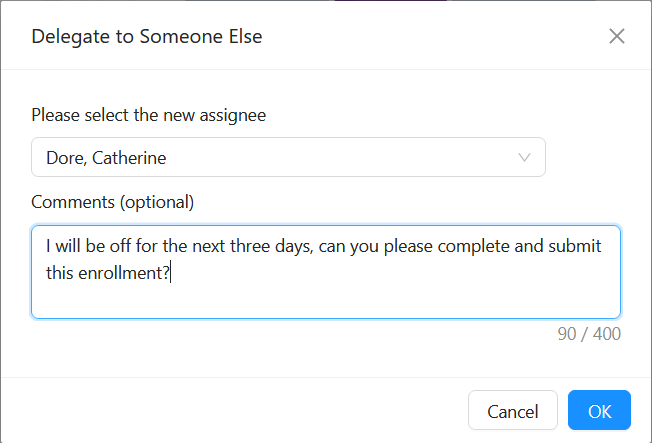652x443 pixels.
Task: Confirm the delegation with the OK button
Action: [x=599, y=411]
